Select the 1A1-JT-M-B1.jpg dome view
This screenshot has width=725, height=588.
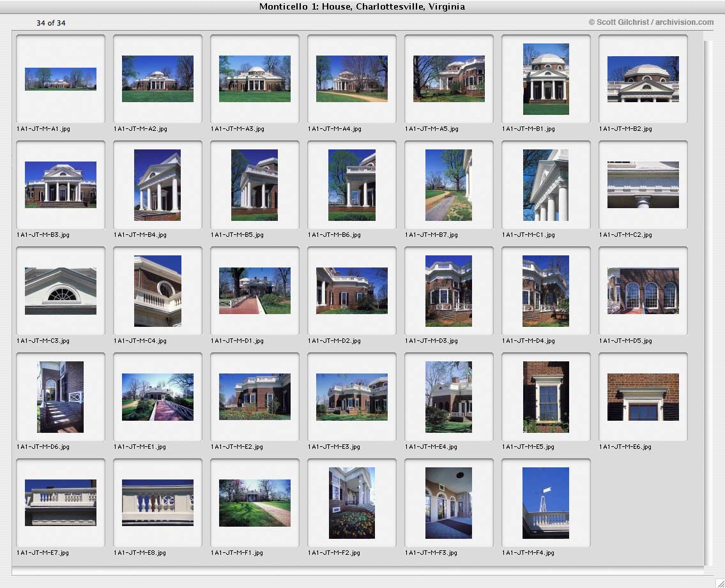(x=546, y=79)
